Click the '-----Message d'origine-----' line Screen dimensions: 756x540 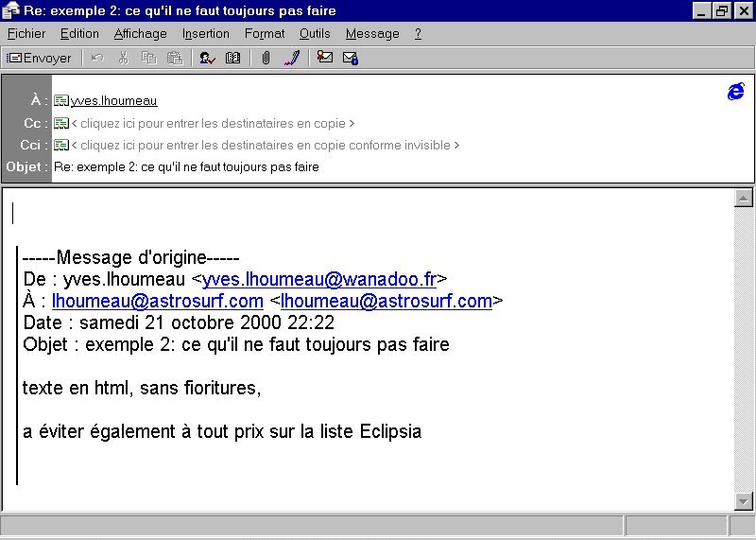(x=130, y=257)
